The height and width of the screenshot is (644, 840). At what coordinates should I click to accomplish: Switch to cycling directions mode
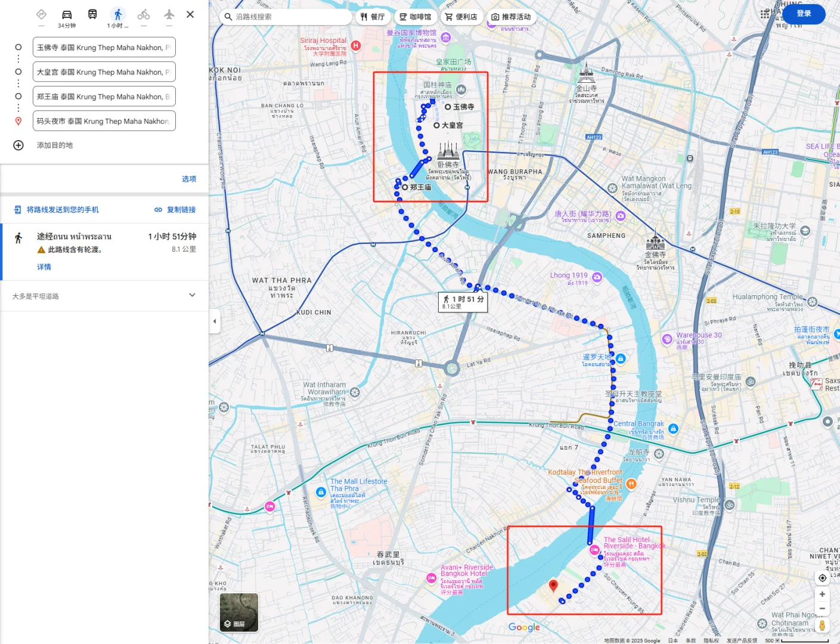[x=144, y=14]
